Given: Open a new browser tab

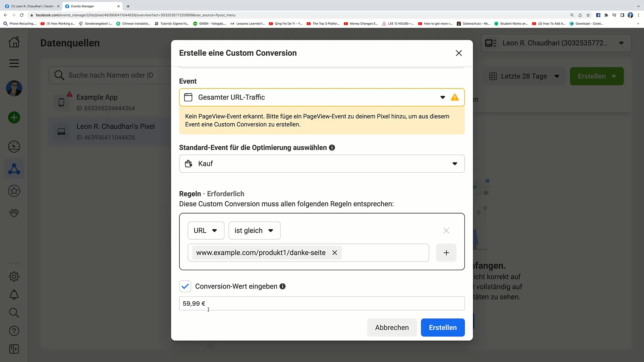Looking at the screenshot, I should (128, 6).
